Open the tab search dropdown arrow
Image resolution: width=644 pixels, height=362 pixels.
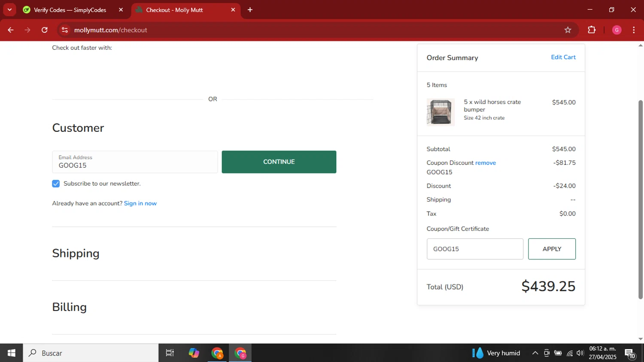(x=9, y=10)
